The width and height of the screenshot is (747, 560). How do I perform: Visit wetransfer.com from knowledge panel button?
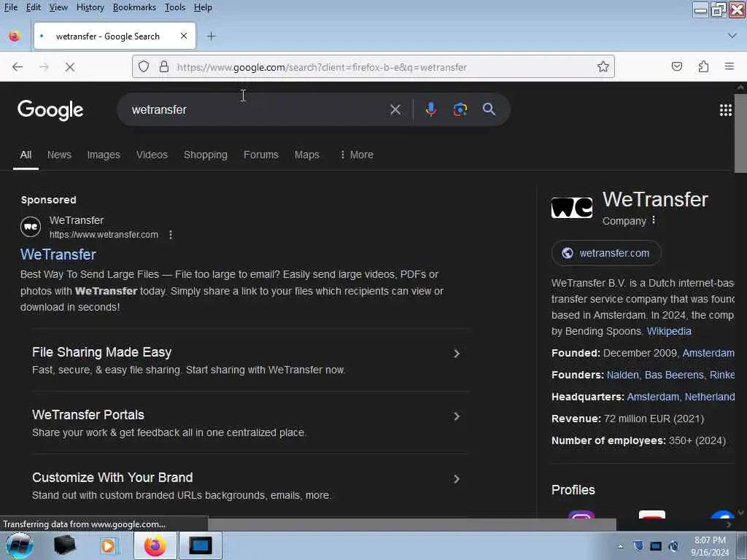606,253
